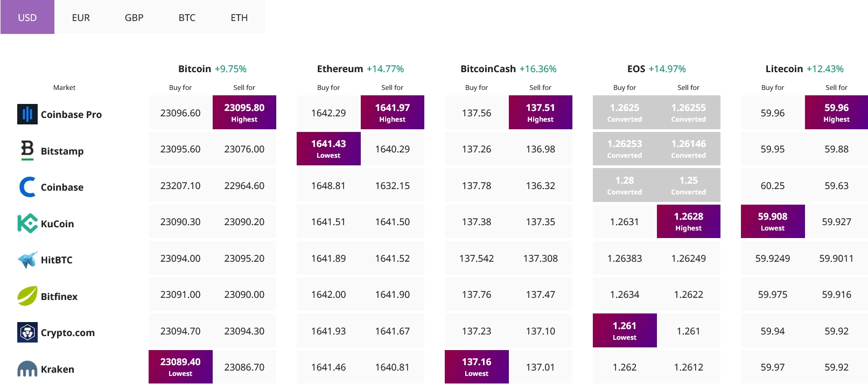Click Crypto.com Bitcoin buy price 23094.70
Screen dimensions: 868x384
180,331
